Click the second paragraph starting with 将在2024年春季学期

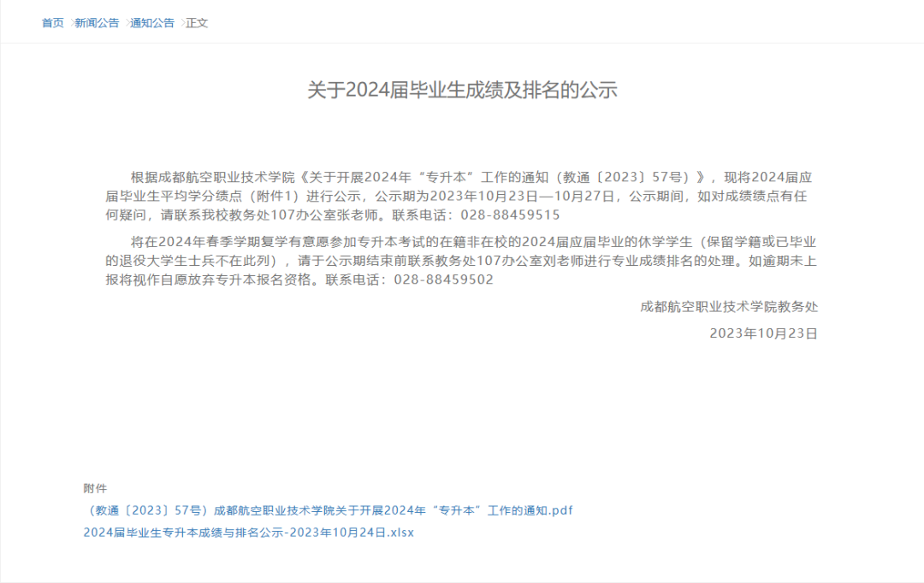point(462,261)
